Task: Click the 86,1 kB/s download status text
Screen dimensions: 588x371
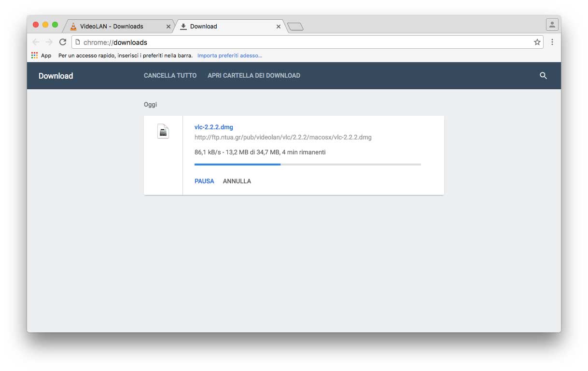Action: coord(260,152)
